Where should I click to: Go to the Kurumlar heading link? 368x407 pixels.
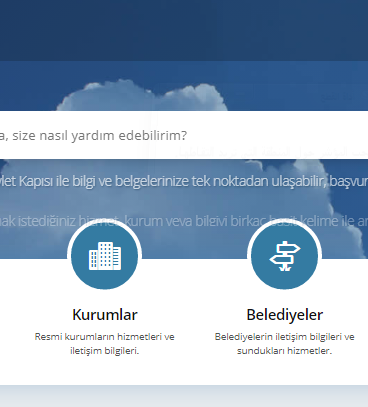[105, 314]
